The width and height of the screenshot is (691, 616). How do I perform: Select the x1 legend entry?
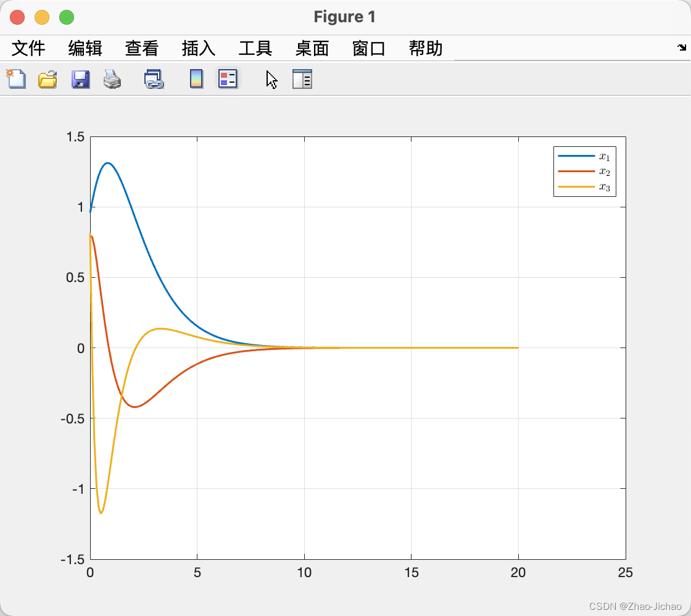584,156
